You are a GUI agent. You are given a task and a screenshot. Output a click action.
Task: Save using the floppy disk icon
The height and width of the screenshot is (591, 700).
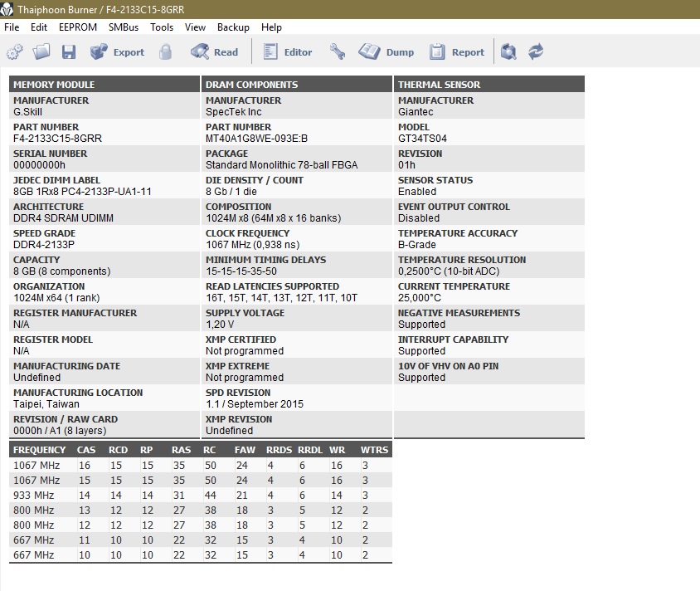(x=68, y=51)
